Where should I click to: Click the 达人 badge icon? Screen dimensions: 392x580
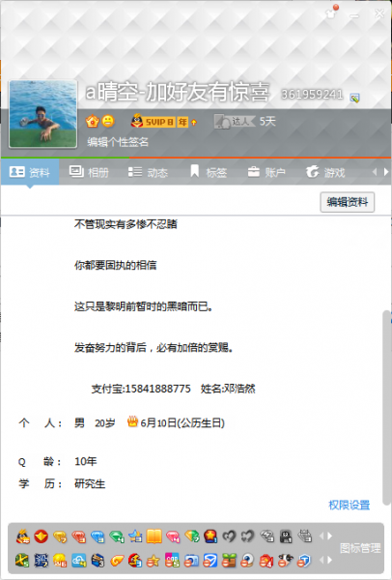tap(235, 122)
